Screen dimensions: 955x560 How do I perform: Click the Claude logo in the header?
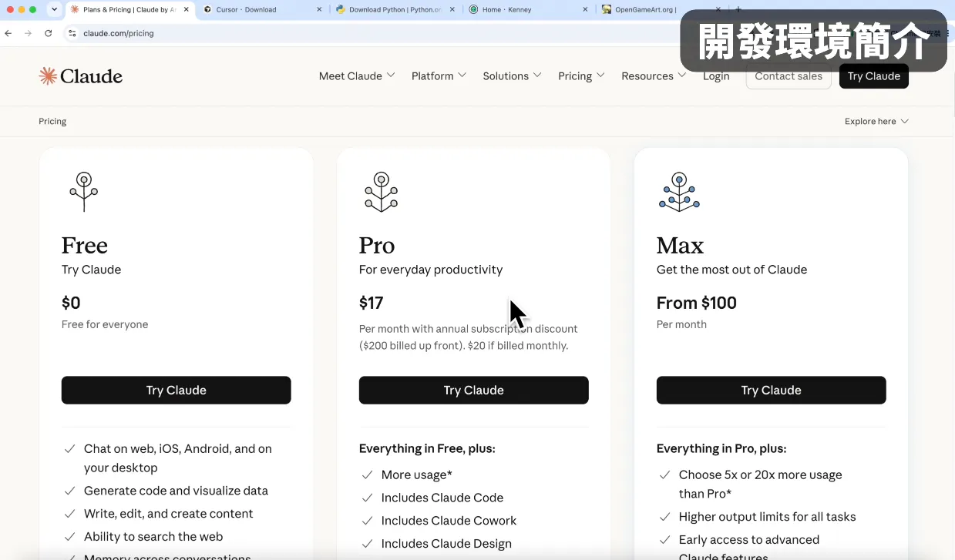[81, 75]
